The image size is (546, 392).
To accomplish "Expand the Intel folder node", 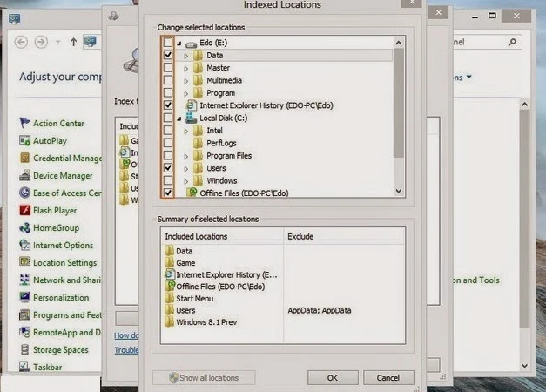I will (x=186, y=131).
